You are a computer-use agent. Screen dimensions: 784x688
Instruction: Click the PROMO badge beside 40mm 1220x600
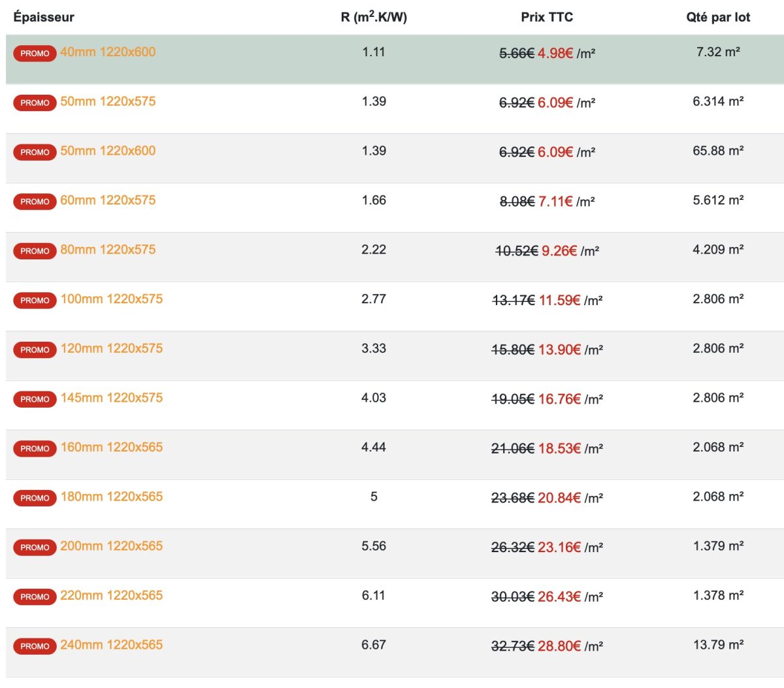35,54
